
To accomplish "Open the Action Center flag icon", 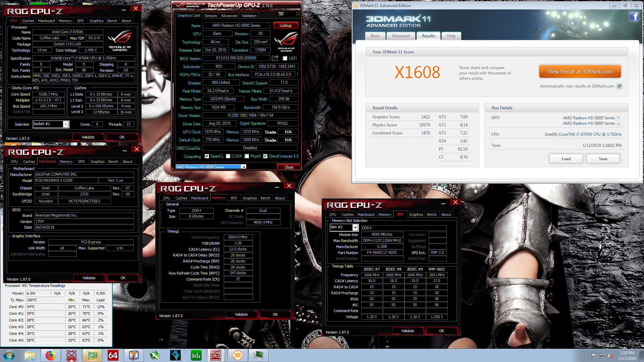I will point(594,356).
